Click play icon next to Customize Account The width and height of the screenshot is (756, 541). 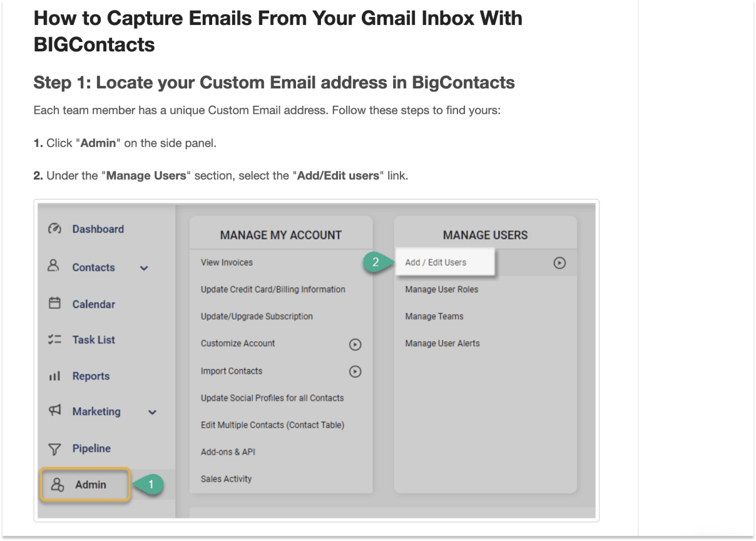tap(355, 344)
